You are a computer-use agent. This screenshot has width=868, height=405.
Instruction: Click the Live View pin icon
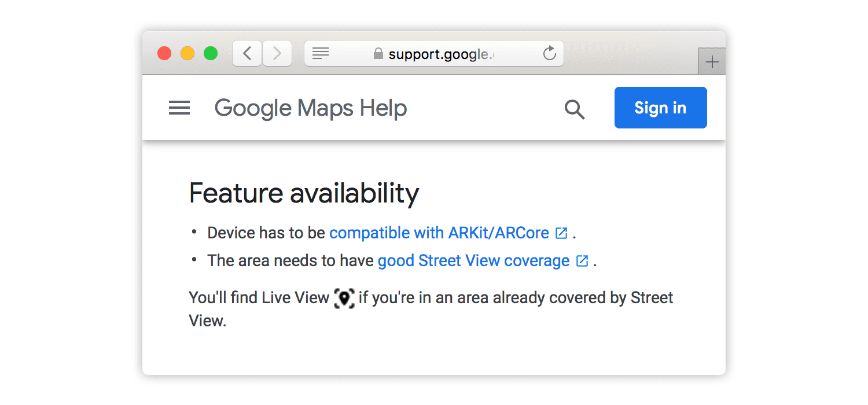(344, 299)
